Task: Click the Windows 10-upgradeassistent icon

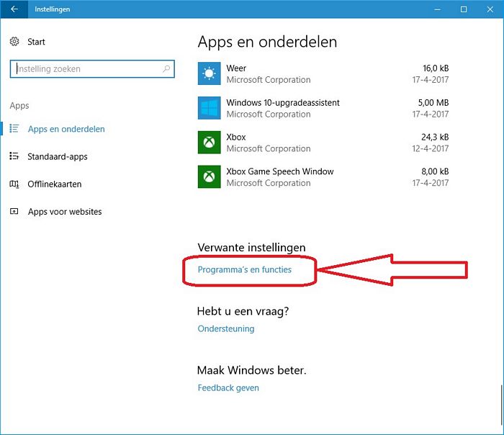Action: (209, 108)
